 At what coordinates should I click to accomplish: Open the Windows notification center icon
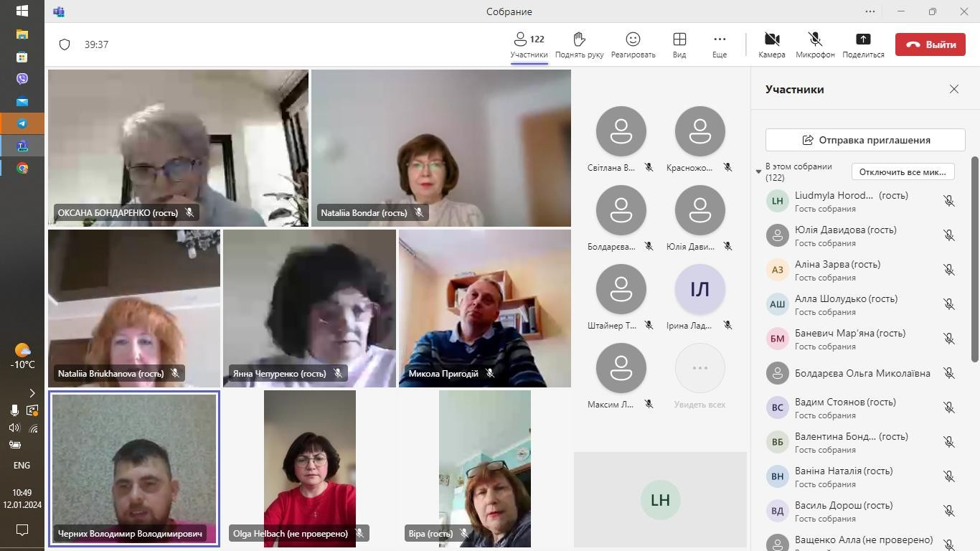click(x=22, y=530)
